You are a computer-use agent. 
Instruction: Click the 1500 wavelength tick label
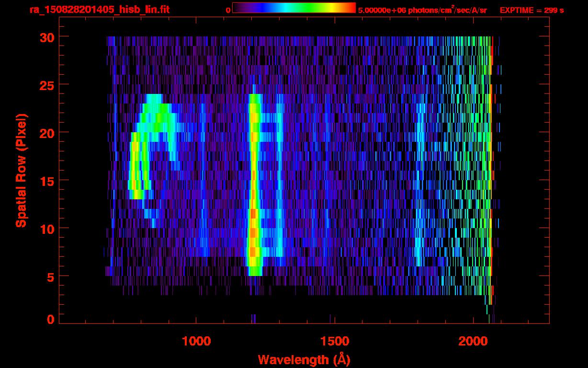(334, 341)
